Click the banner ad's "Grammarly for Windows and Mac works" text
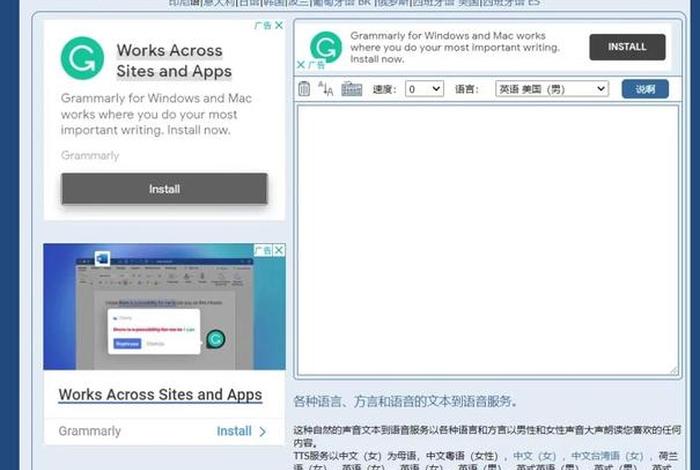 point(448,36)
